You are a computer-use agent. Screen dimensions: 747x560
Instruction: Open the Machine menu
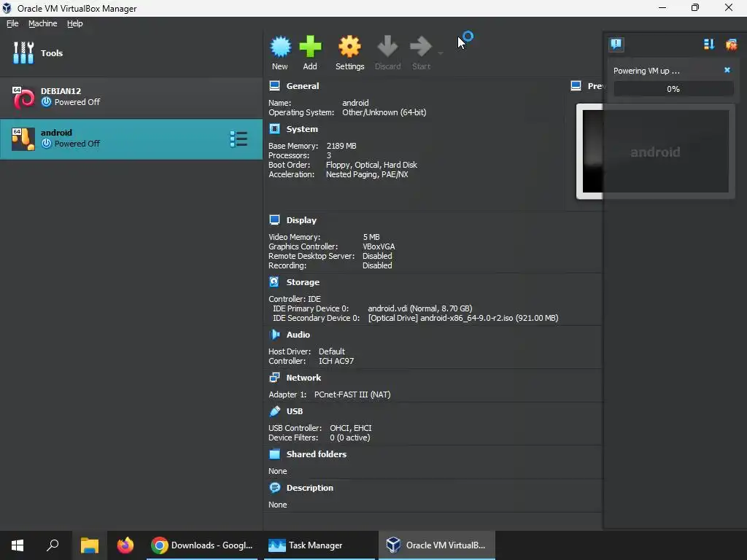(43, 23)
